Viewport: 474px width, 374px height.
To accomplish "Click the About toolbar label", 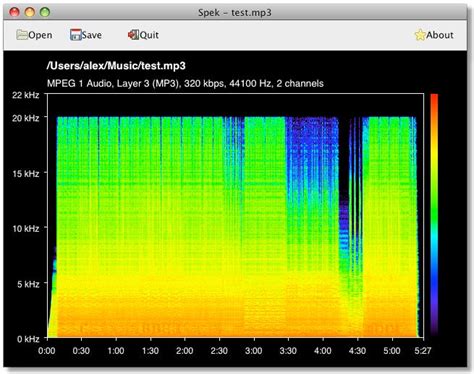I will [x=440, y=35].
